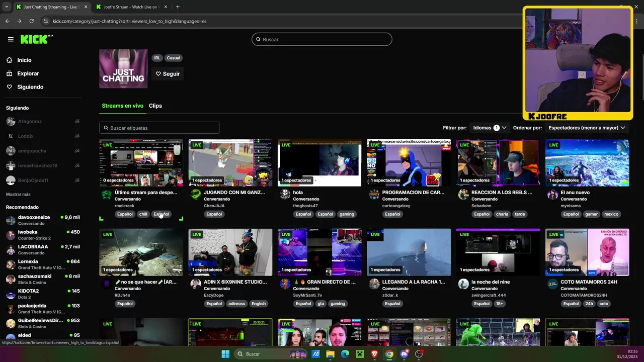Open the Chrome tab search dropdown arrow
This screenshot has width=644, height=362.
coord(7,7)
